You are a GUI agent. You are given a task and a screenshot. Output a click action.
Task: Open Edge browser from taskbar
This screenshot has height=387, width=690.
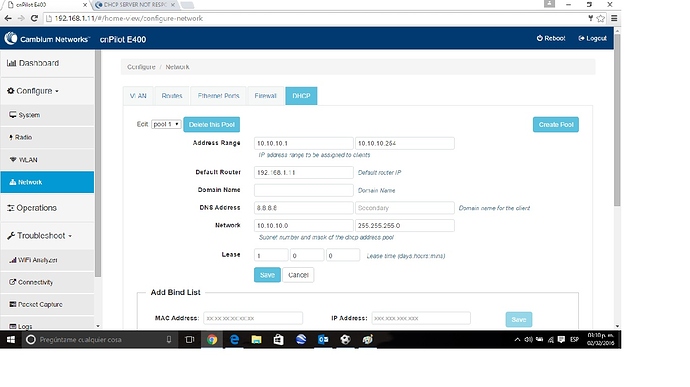tap(235, 340)
